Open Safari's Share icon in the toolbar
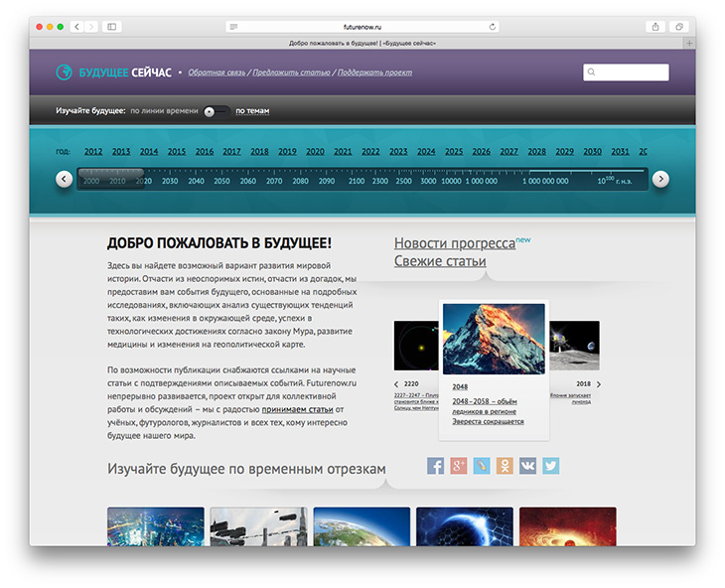The width and height of the screenshot is (725, 588). click(654, 27)
